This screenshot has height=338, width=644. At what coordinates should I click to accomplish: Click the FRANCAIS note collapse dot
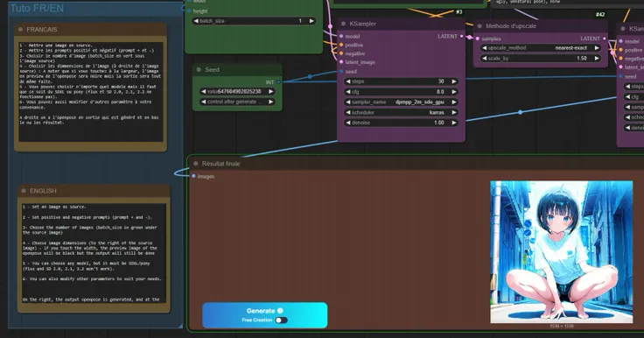click(20, 30)
